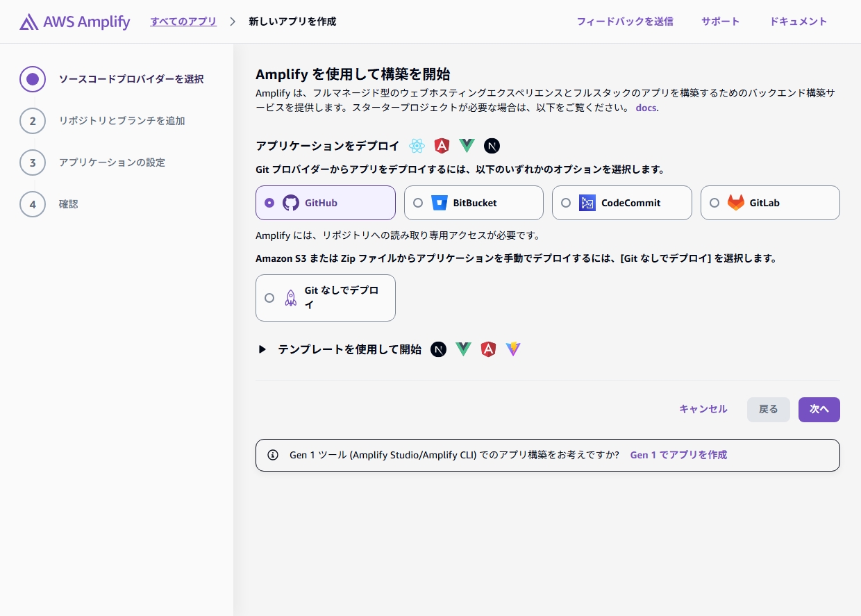The height and width of the screenshot is (616, 861).
Task: Go to step 1 ソースコードプロバイダーを選択
Action: pyautogui.click(x=111, y=79)
